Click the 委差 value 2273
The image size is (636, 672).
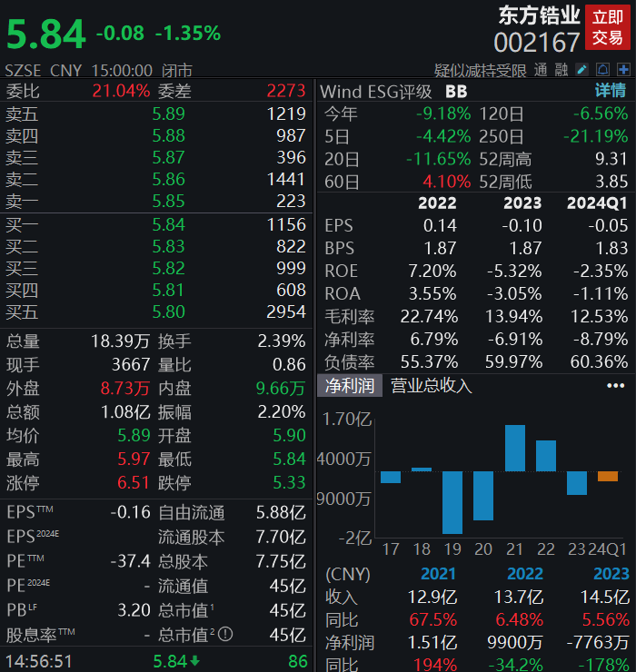click(286, 91)
